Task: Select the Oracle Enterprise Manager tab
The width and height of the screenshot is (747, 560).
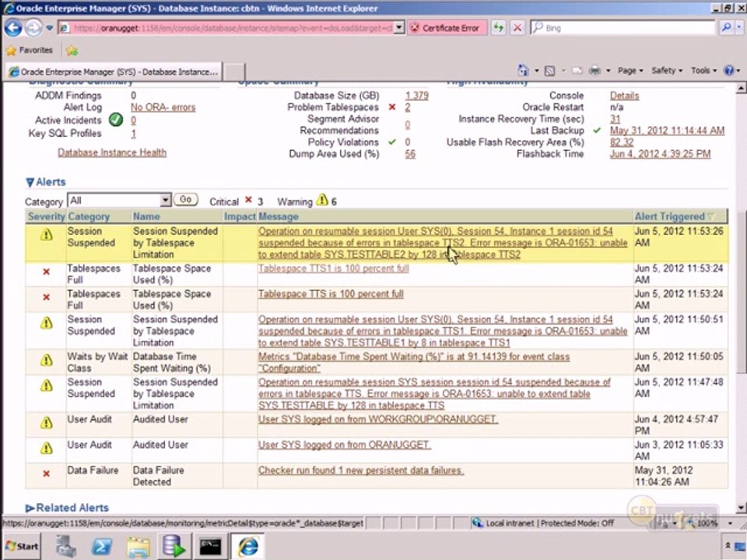Action: tap(114, 72)
